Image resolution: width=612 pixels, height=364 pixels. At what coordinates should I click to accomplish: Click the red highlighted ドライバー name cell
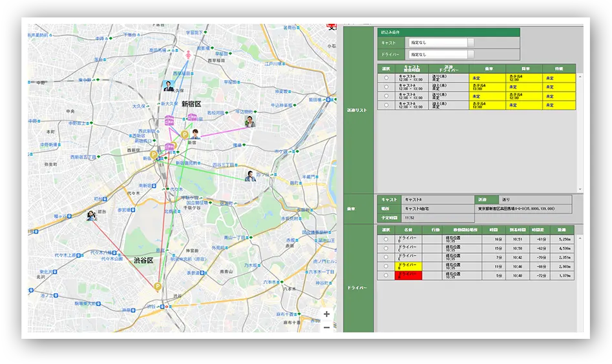pos(408,276)
